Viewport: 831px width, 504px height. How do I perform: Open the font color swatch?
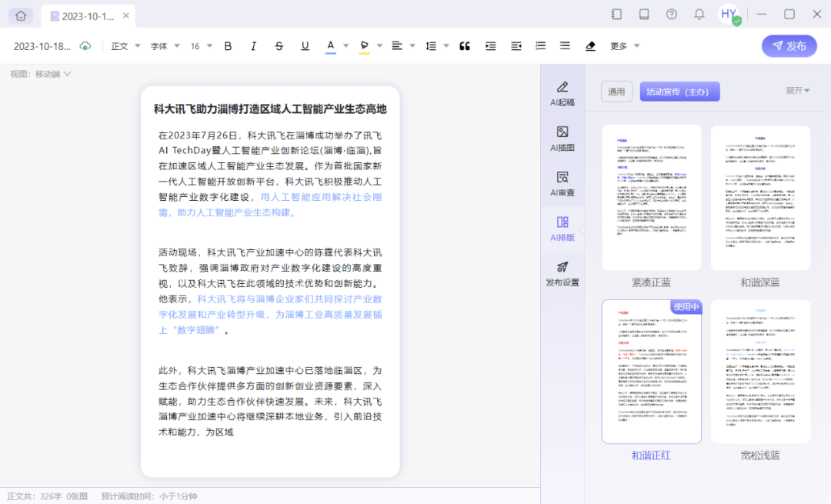coord(332,45)
